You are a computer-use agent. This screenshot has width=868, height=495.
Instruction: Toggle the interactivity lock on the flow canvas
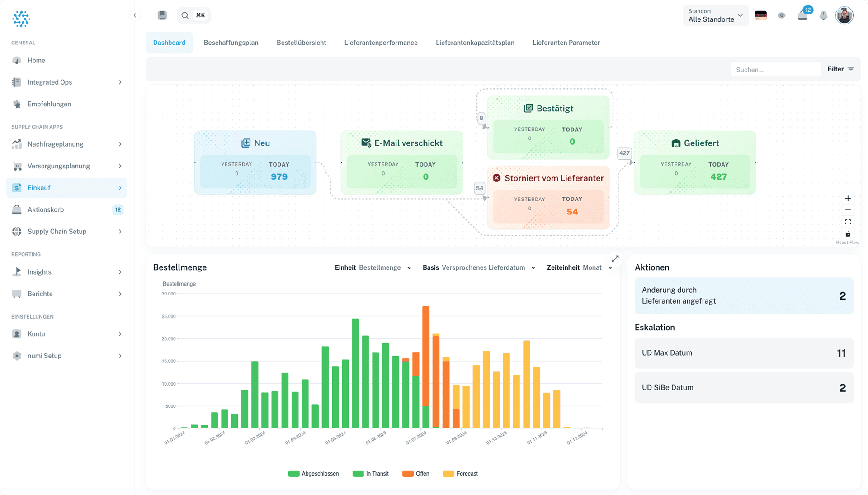(848, 233)
